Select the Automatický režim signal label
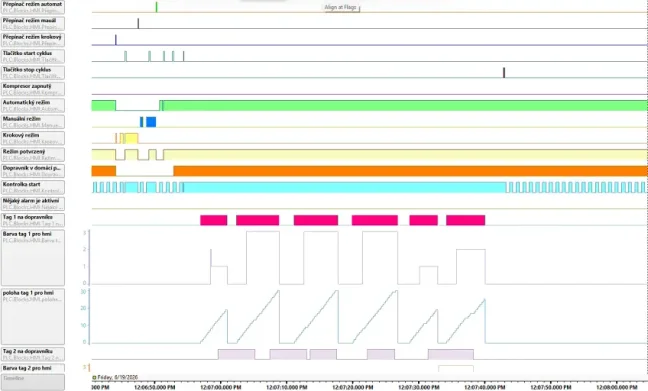This screenshot has height=391, width=648. click(33, 105)
